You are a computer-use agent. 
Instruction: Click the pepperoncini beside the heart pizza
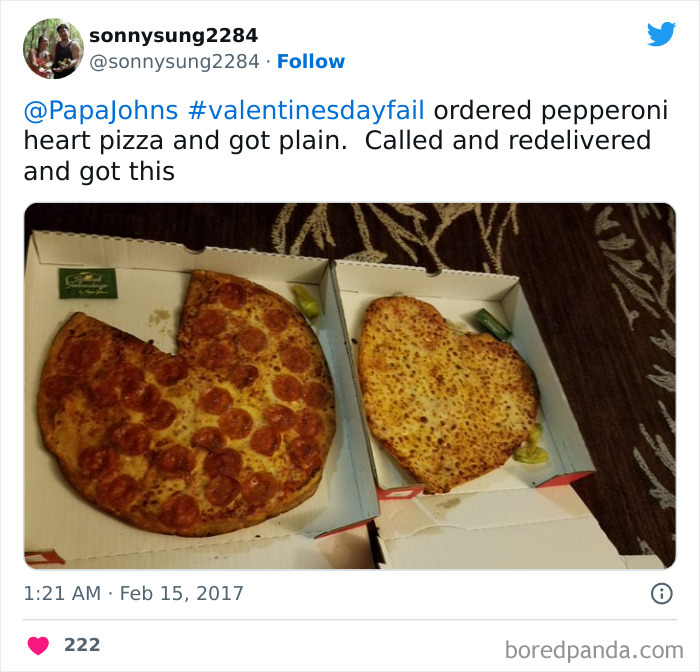point(531,444)
